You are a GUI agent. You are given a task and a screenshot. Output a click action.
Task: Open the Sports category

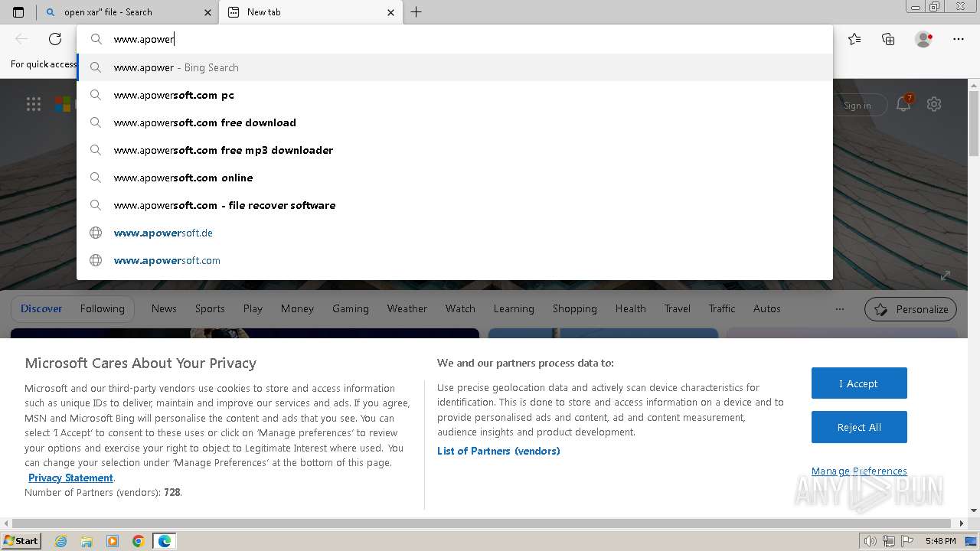click(x=210, y=308)
